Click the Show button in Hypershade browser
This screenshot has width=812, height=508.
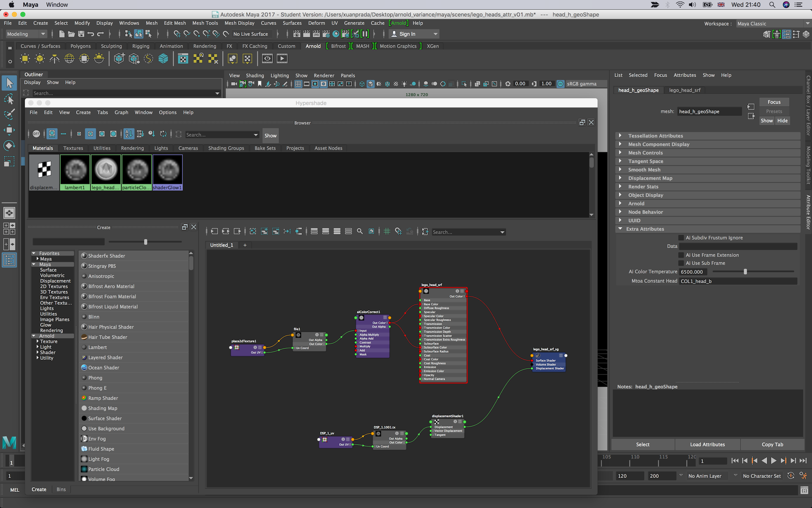[271, 135]
